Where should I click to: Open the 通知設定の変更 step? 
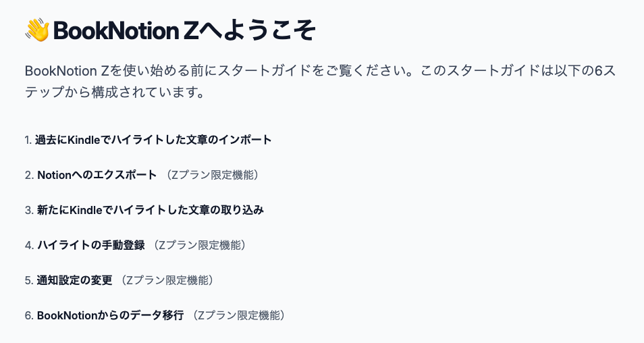[x=74, y=280]
